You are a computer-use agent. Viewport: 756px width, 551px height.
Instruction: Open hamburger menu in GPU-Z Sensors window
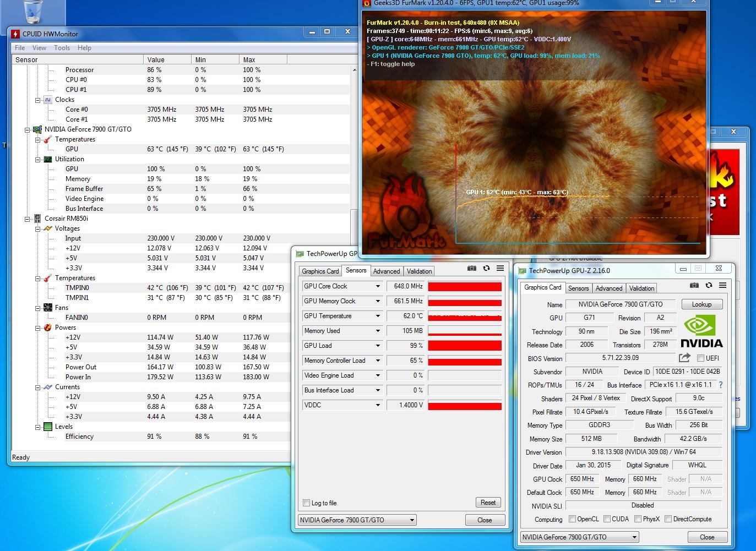tap(500, 268)
